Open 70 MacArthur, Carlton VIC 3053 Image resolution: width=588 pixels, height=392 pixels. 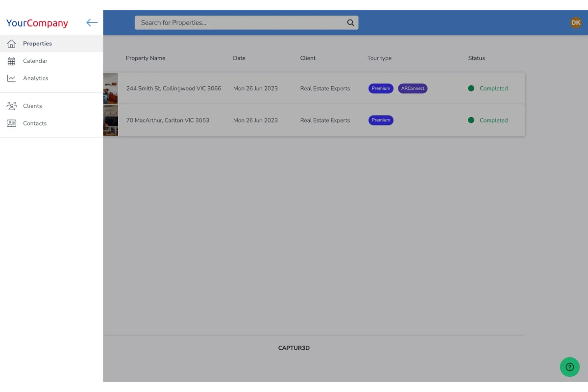pos(168,121)
